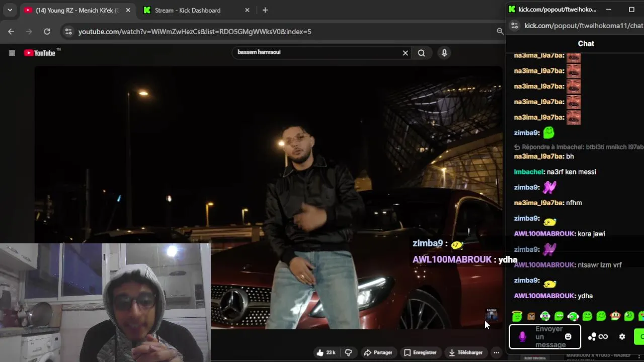Click the green send chat button
This screenshot has width=644, height=362.
tap(639, 337)
